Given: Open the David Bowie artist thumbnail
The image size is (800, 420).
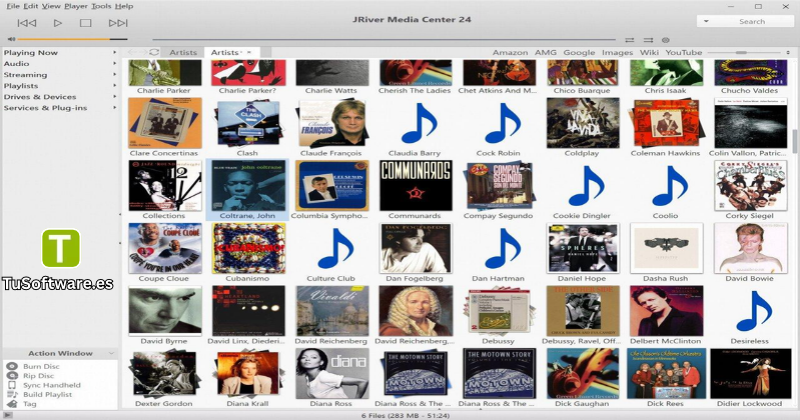Looking at the screenshot, I should pyautogui.click(x=750, y=248).
